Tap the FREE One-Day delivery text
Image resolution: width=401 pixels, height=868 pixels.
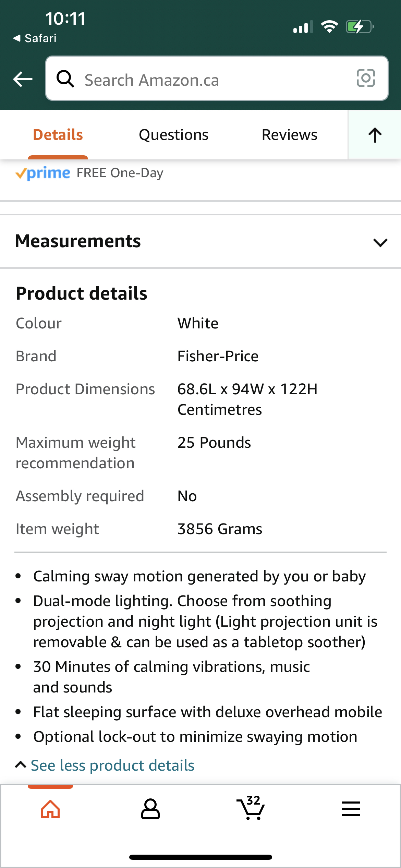coord(120,173)
